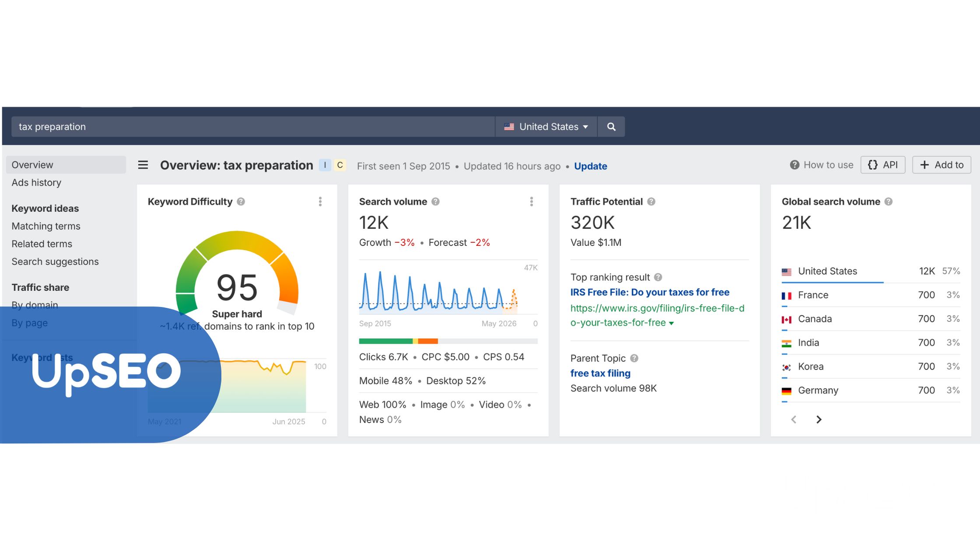Open IRS Free File result link

(x=650, y=292)
